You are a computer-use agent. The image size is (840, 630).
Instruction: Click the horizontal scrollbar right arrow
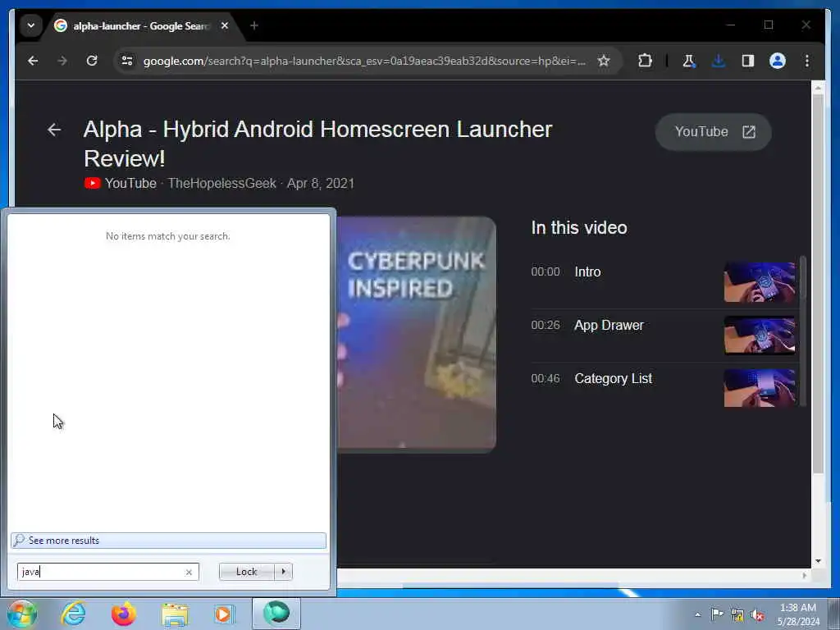point(804,575)
